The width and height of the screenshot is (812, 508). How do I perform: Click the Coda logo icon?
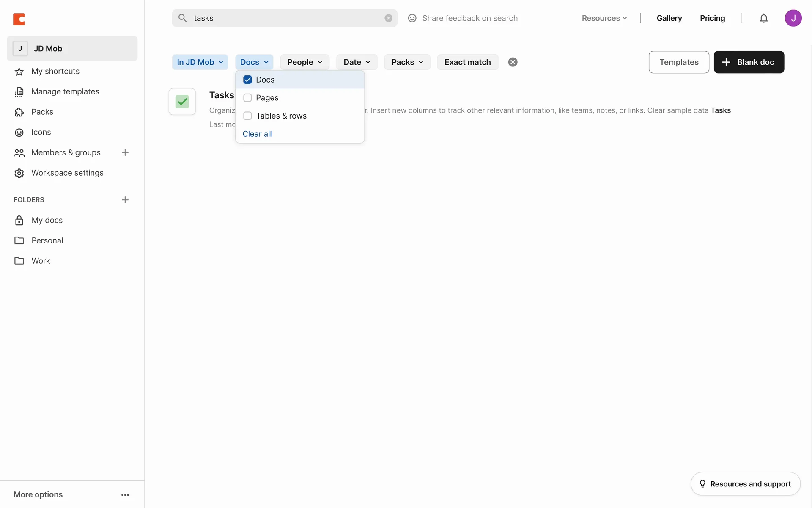click(19, 19)
